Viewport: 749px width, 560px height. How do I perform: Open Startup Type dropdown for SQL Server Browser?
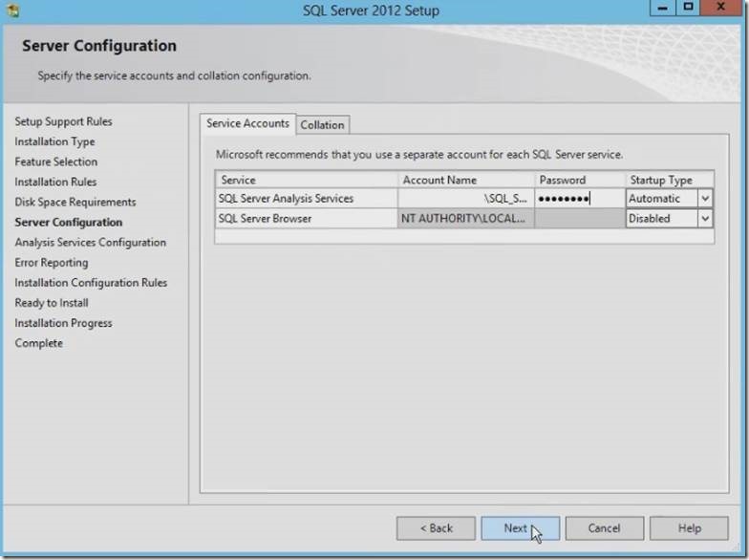click(705, 218)
